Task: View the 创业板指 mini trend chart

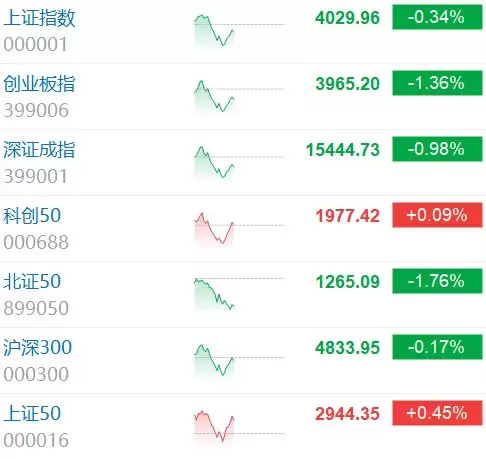Action: coord(239,96)
